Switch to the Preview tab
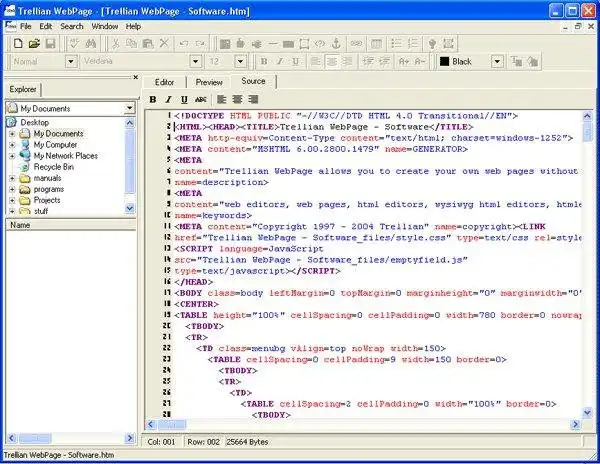 (209, 81)
